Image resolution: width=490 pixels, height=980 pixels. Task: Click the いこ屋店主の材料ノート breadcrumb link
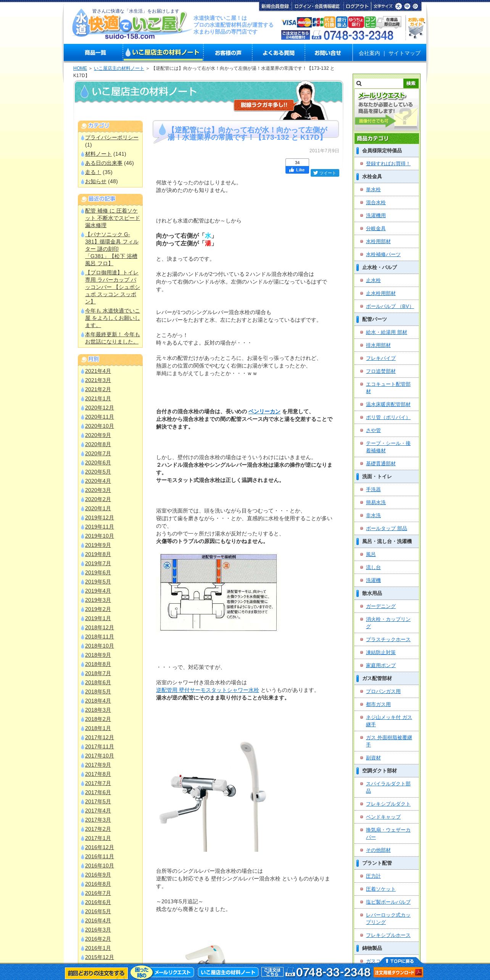[119, 68]
